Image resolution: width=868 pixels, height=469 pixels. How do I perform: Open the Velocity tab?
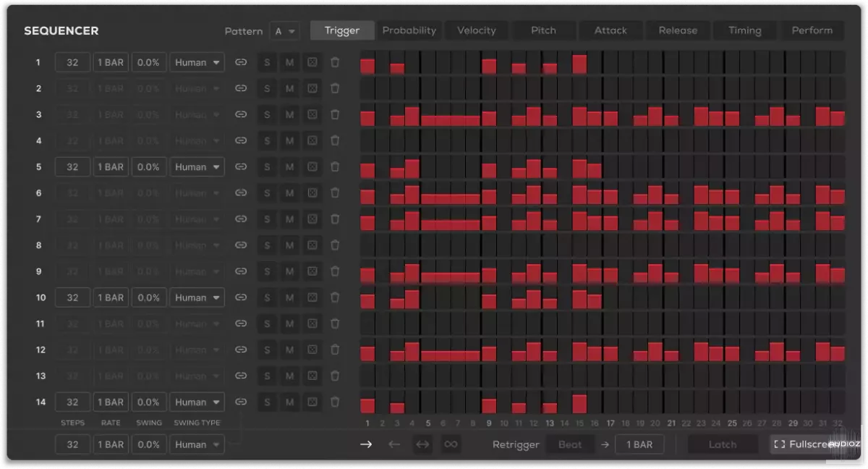pyautogui.click(x=477, y=30)
